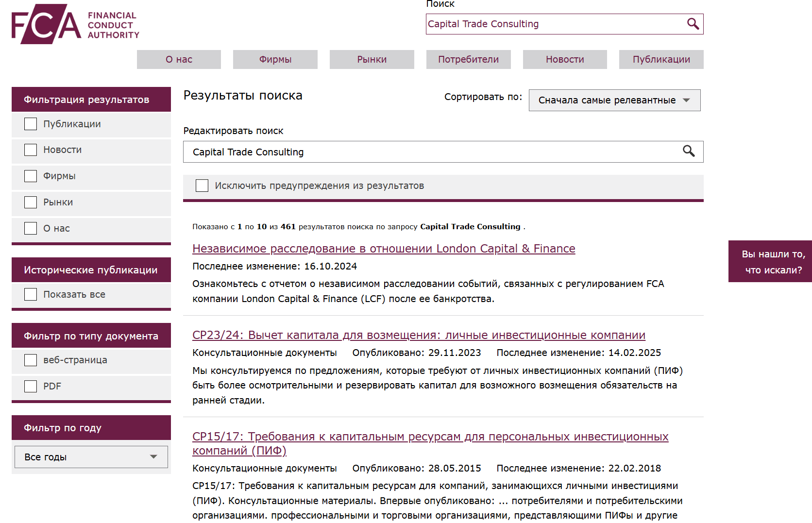Viewport: 812px width, 523px height.
Task: Click the 'Последнее изменение: 22.02.2018' text
Action: (x=579, y=468)
